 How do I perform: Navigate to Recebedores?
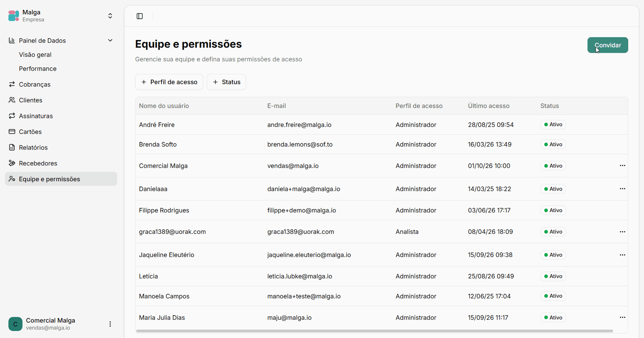(38, 163)
